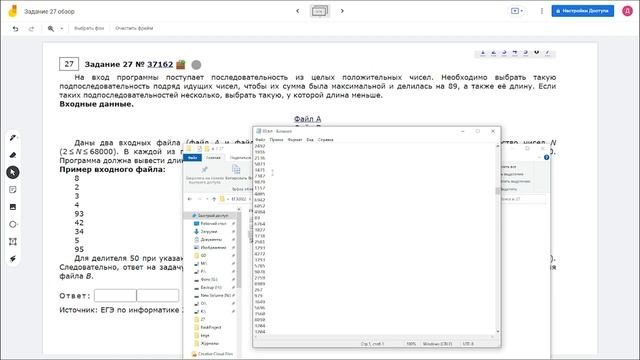Click the Explorer help question-mark icon
Screen dimensions: 640x360
click(x=547, y=158)
